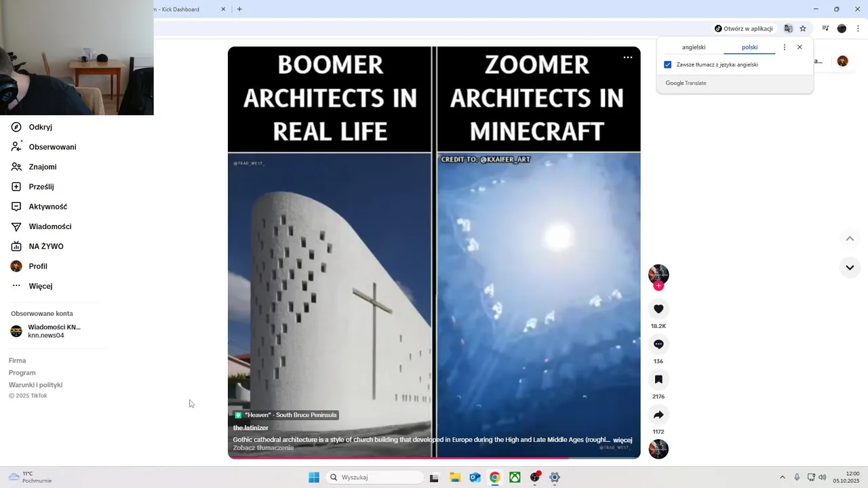Toggle Zawsze tłumacz z języka: angielski checkbox

click(x=668, y=64)
